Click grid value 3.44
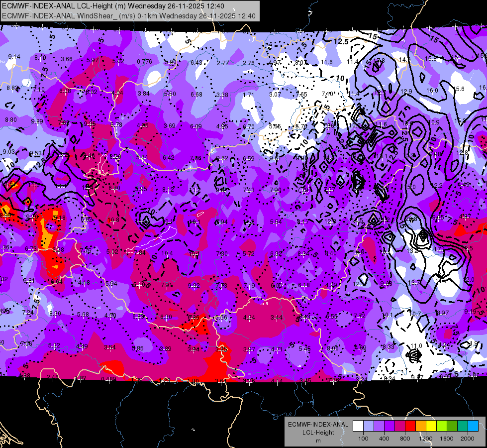The width and height of the screenshot is (487, 448). click(x=277, y=318)
